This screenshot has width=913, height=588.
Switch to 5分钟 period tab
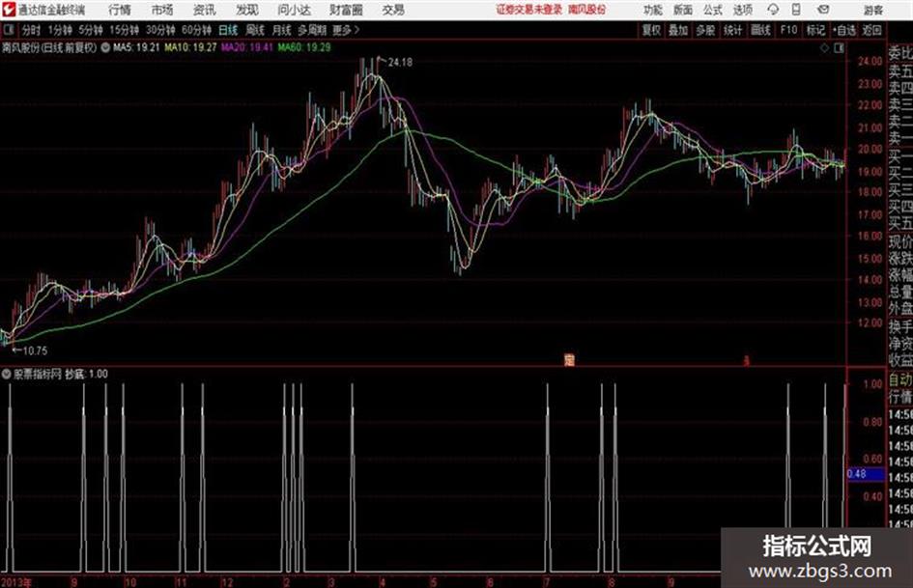90,30
